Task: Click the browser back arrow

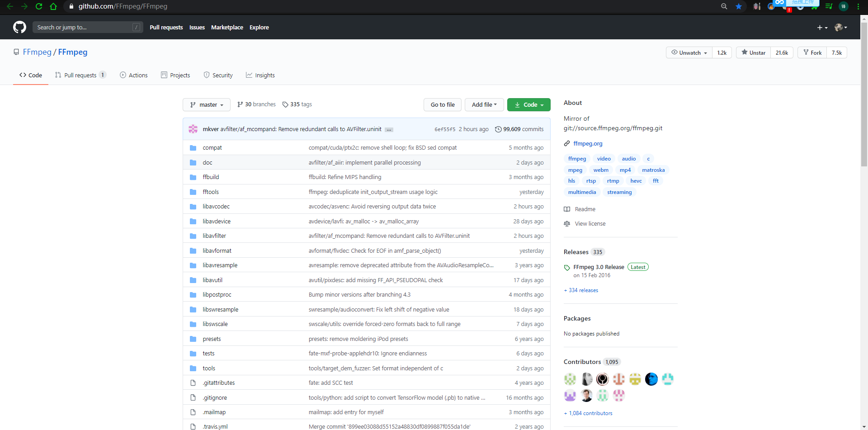Action: pyautogui.click(x=10, y=6)
